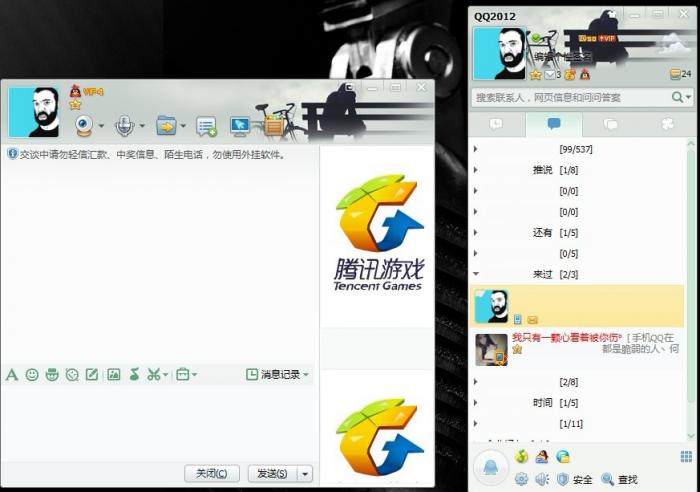This screenshot has width=700, height=492.
Task: Create a discussion group from the chat toolbar
Action: click(x=206, y=126)
